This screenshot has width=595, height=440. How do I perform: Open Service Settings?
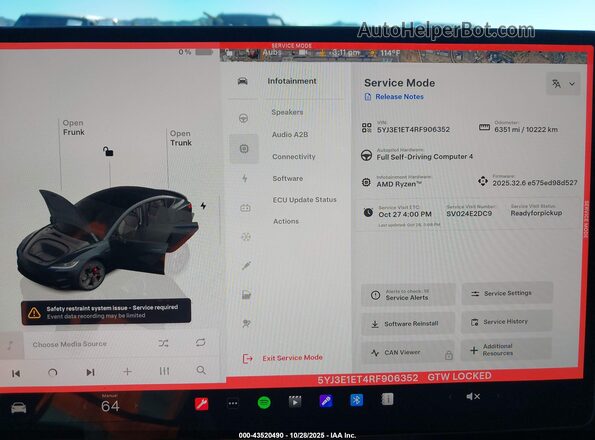(507, 293)
